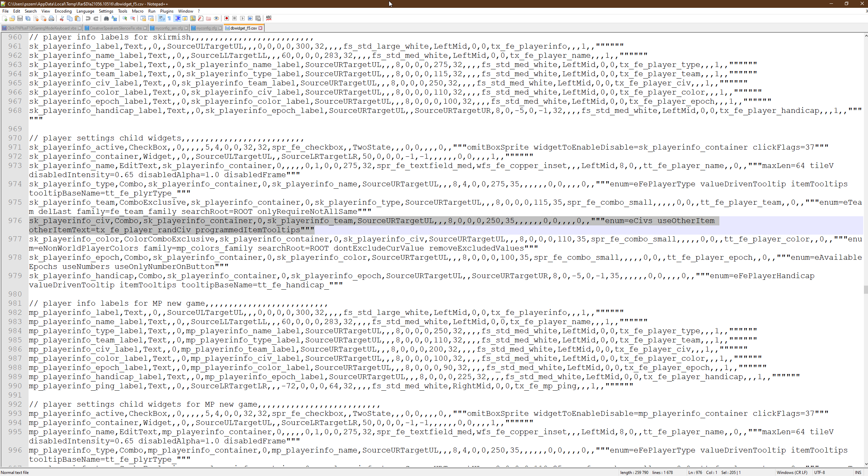
Task: Switch to CreativeSpeakersSilenceFix.vbs tab
Action: [x=115, y=28]
